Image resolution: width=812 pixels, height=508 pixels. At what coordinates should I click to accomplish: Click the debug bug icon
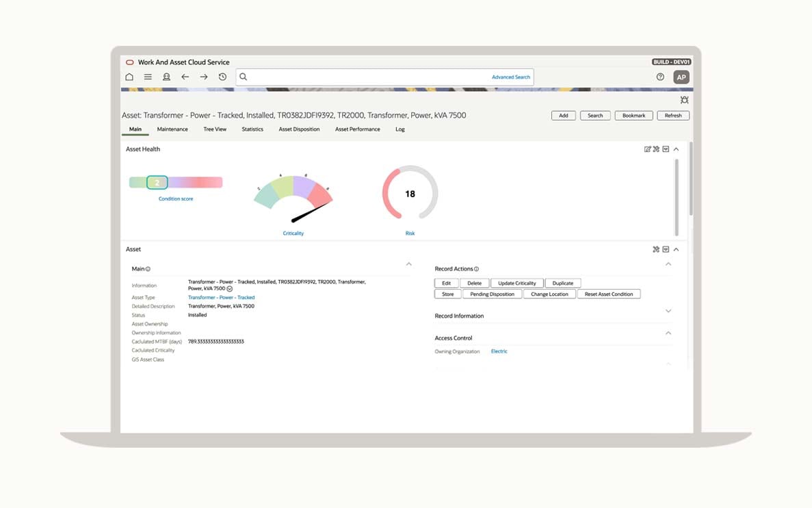[x=684, y=100]
